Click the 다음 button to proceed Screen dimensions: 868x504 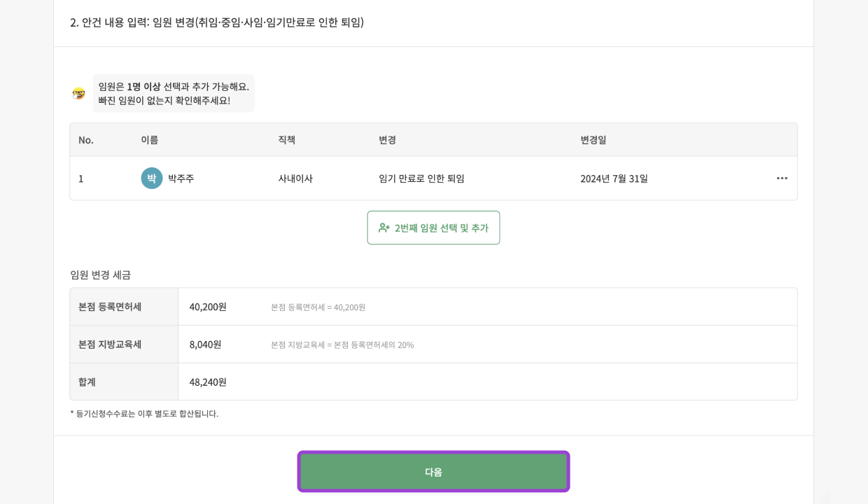pos(433,472)
